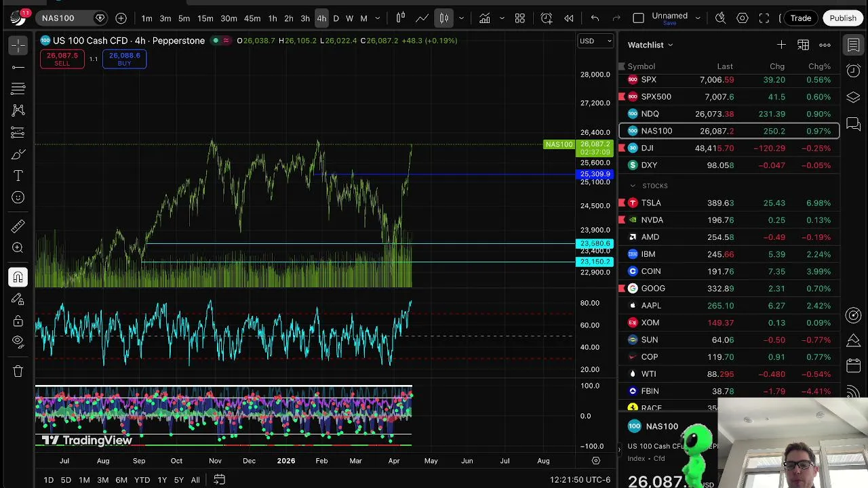868x488 pixels.
Task: Select the candlestick chart type icon
Action: point(444,18)
